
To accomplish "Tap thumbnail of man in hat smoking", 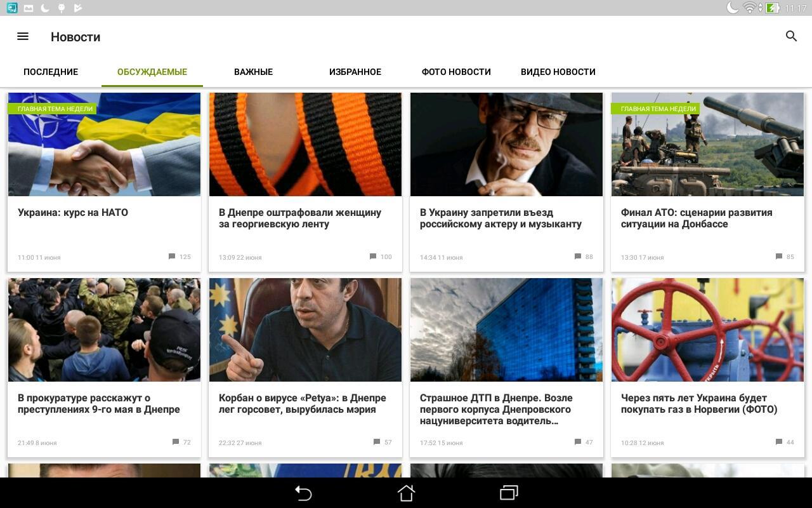I will coord(506,144).
